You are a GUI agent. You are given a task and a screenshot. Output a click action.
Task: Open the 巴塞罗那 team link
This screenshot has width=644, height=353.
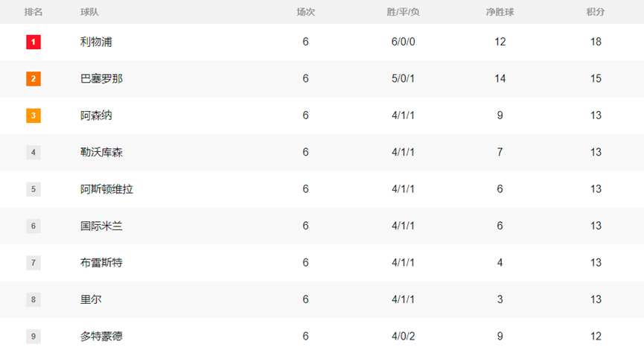(101, 79)
